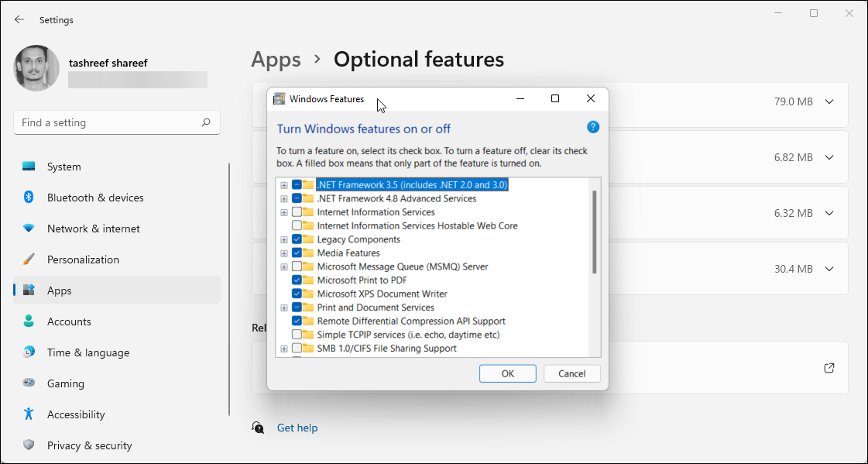
Task: Click the blue help icon in Windows Features
Action: click(x=593, y=126)
